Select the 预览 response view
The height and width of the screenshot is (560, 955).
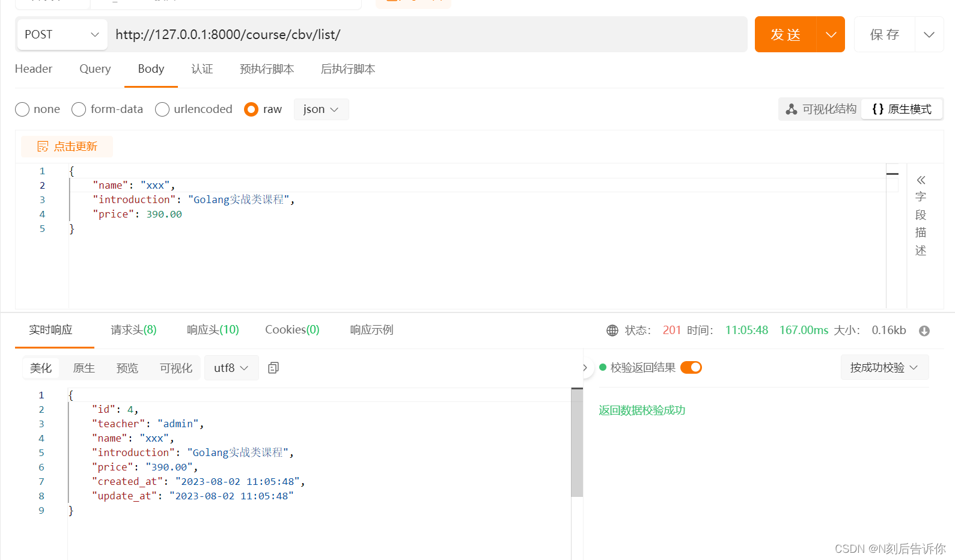[127, 368]
